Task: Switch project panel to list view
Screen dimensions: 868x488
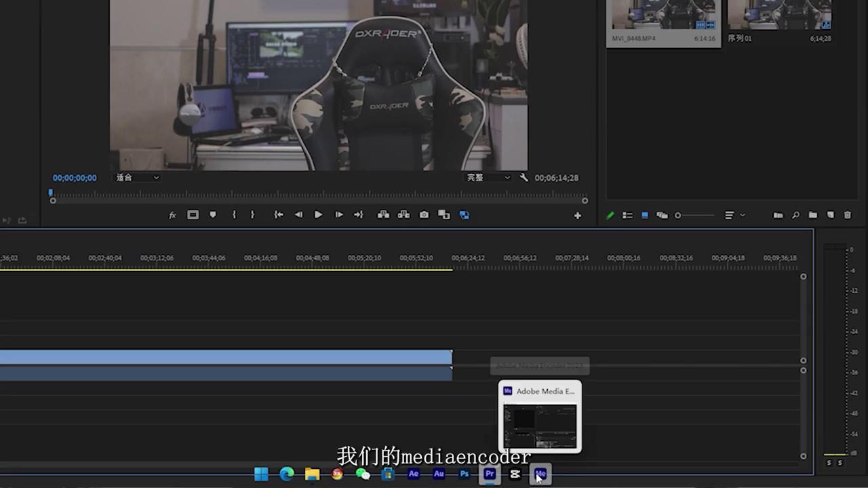Action: (x=627, y=216)
